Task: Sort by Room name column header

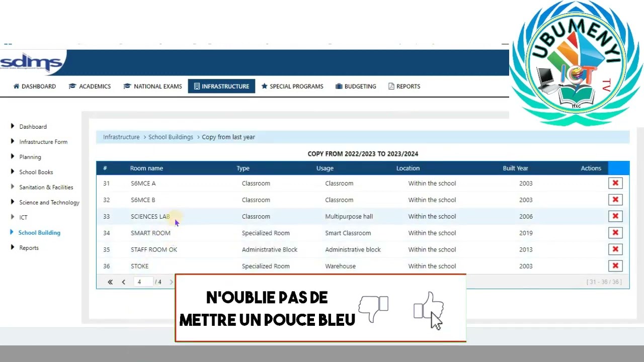Action: tap(146, 168)
